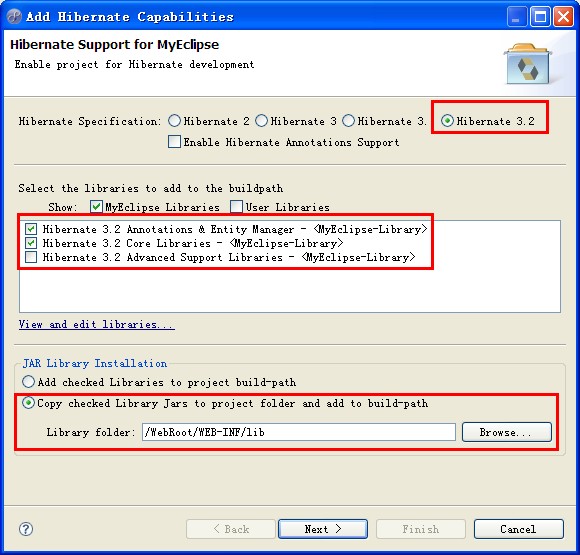Open the View and edit libraries link
The image size is (580, 555).
97,324
